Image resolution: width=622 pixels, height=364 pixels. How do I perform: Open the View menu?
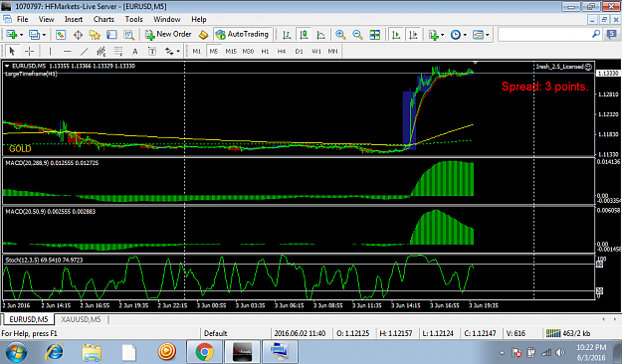[46, 19]
